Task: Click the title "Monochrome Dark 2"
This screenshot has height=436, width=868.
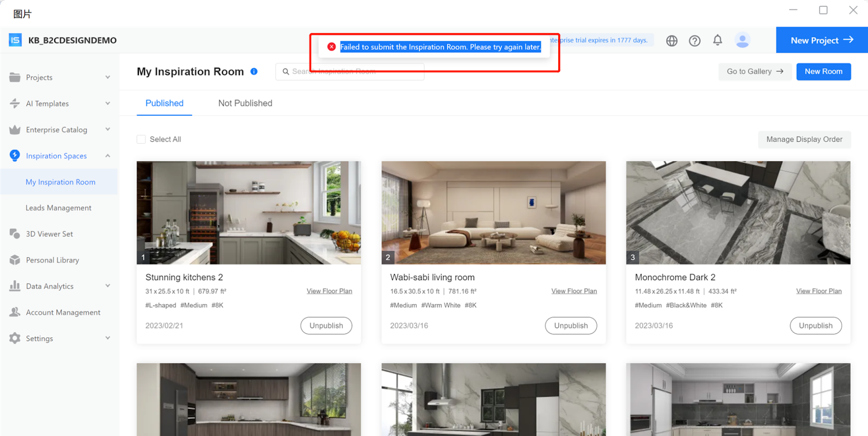Action: pos(675,277)
